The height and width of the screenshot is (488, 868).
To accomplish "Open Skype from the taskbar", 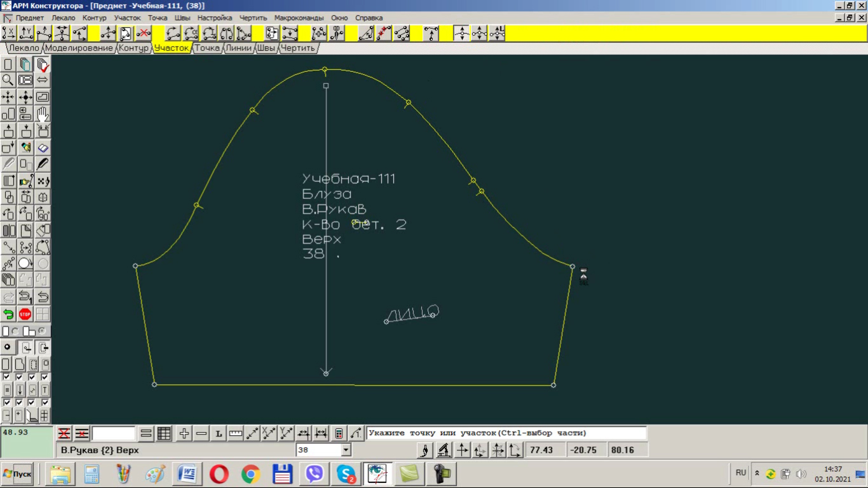I will point(346,473).
